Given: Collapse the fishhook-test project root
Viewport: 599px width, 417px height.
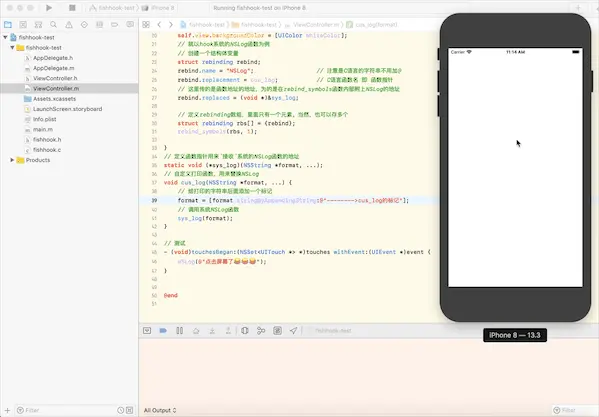Looking at the screenshot, I should coord(5,37).
